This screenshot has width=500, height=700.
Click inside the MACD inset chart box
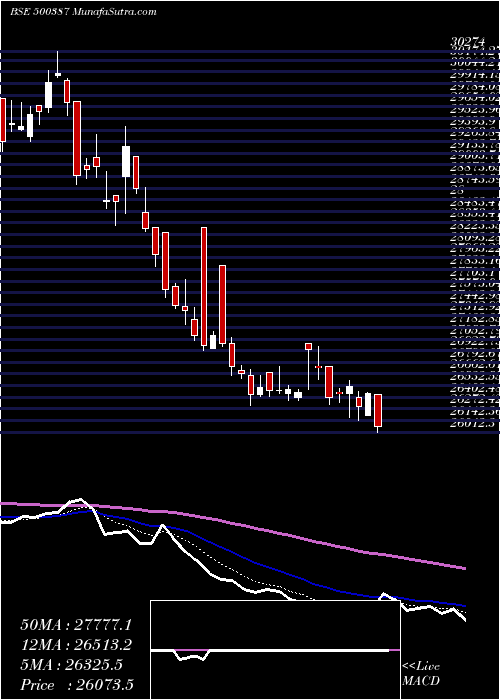pos(275,650)
